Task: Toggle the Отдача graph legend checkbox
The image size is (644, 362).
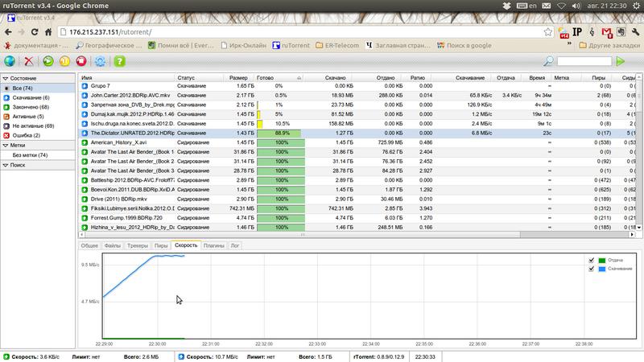Action: coord(592,260)
